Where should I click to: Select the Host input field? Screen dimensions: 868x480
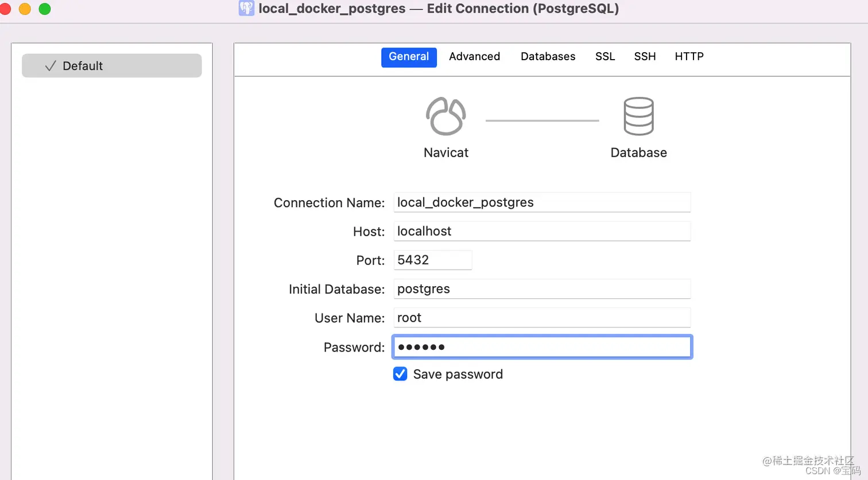click(x=541, y=231)
